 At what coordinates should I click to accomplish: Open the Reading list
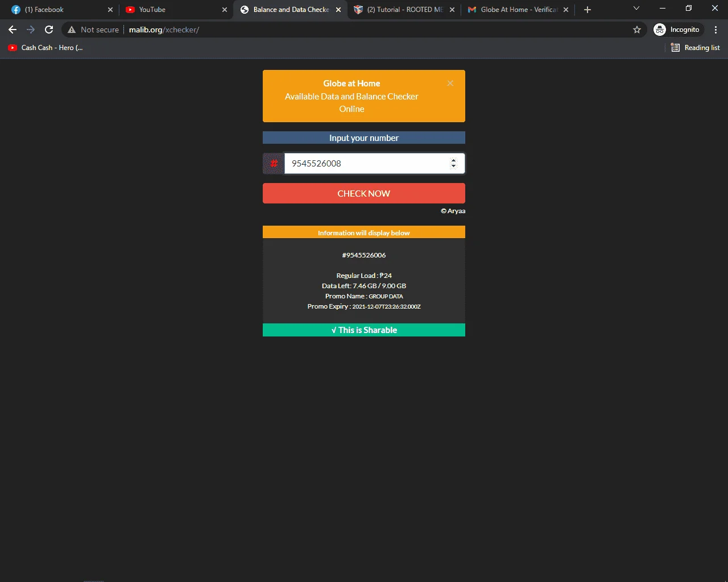696,48
